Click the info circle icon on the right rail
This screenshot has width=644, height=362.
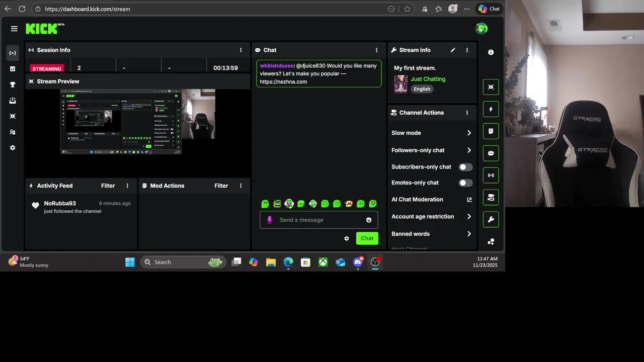pyautogui.click(x=491, y=52)
